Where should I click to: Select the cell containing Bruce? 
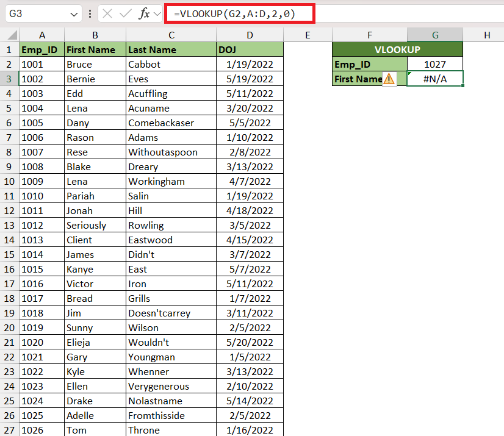(95, 64)
